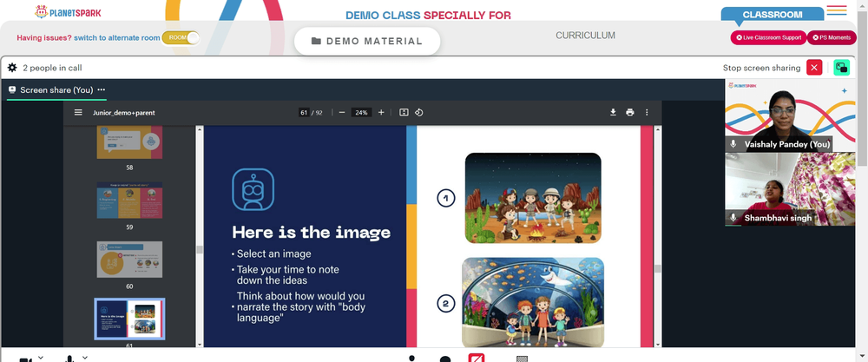868x362 pixels.
Task: Toggle the ROOM alternate room switch
Action: (x=181, y=37)
